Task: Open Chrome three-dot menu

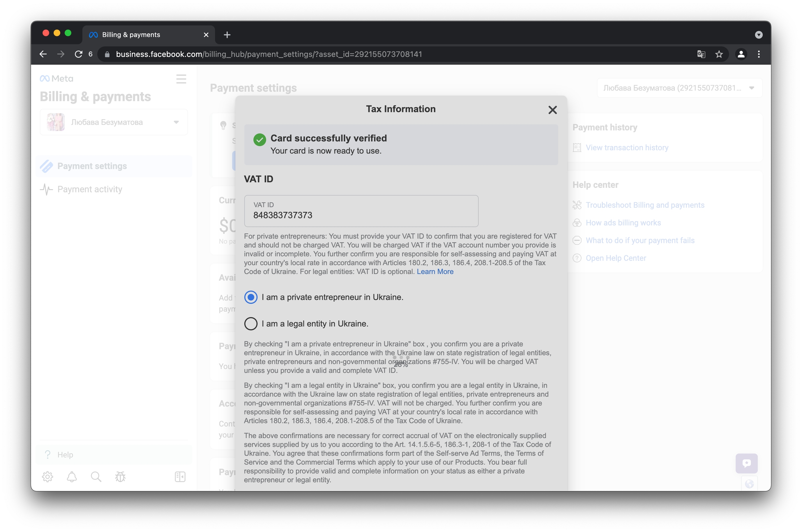Action: pyautogui.click(x=759, y=54)
